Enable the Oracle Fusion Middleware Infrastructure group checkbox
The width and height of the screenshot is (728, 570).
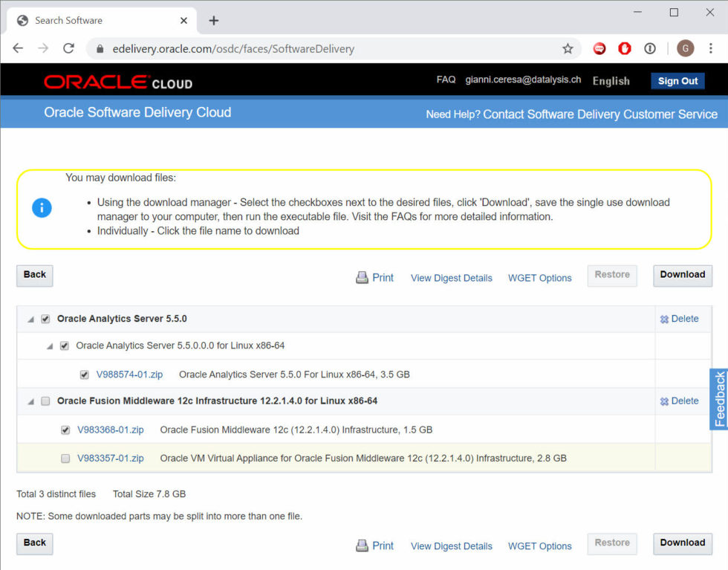[45, 401]
